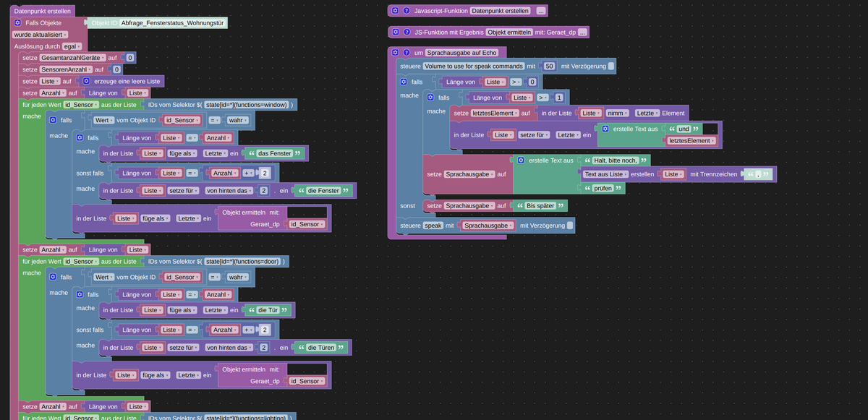Open gear of falls block checking Liste > 0

[x=404, y=82]
